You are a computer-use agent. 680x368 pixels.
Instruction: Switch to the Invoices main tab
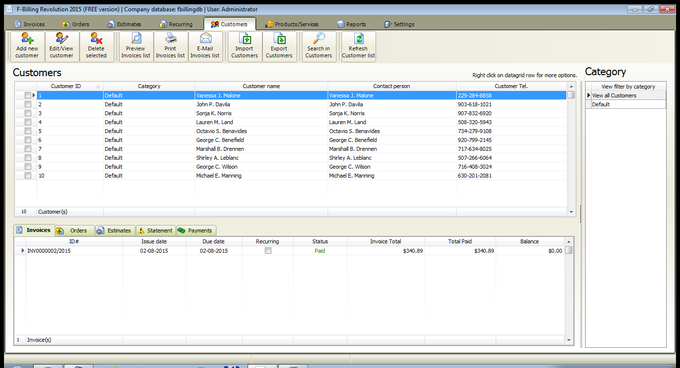(29, 24)
